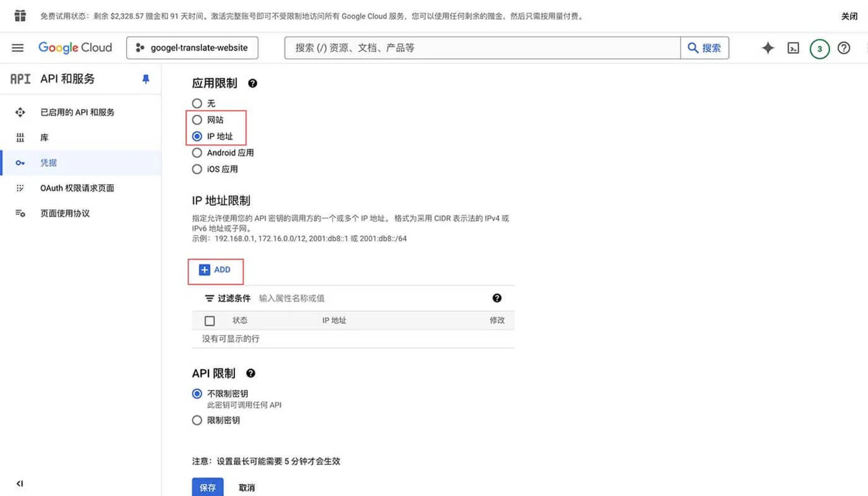View notifications showing 3 items
The image size is (868, 496).
(x=819, y=48)
